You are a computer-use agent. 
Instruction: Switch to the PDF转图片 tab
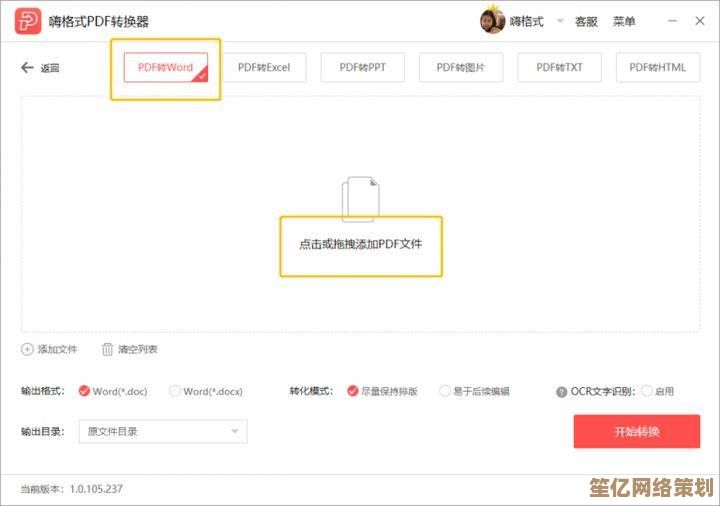(460, 68)
